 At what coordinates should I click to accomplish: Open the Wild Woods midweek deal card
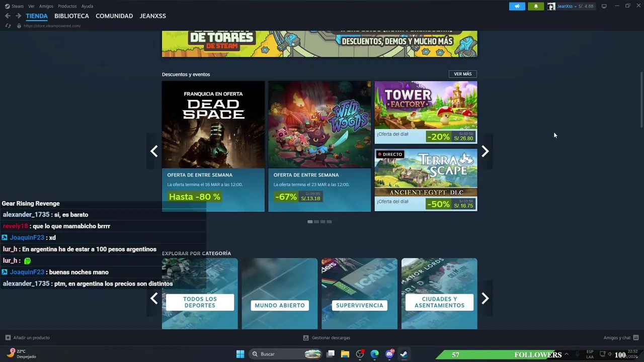[x=319, y=146]
